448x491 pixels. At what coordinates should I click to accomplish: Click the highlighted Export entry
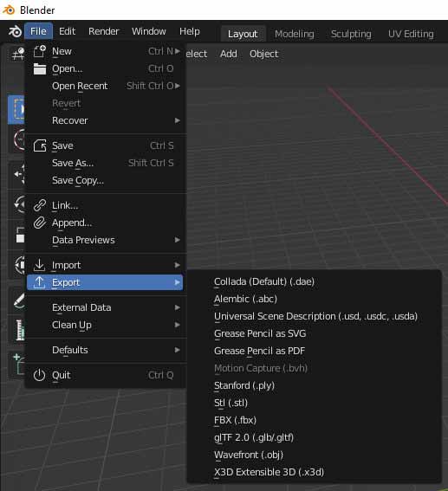(x=105, y=282)
